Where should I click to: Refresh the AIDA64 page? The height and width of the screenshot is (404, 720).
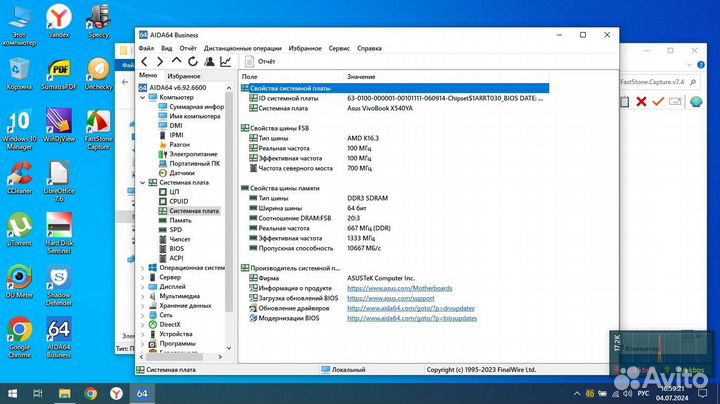[x=193, y=61]
